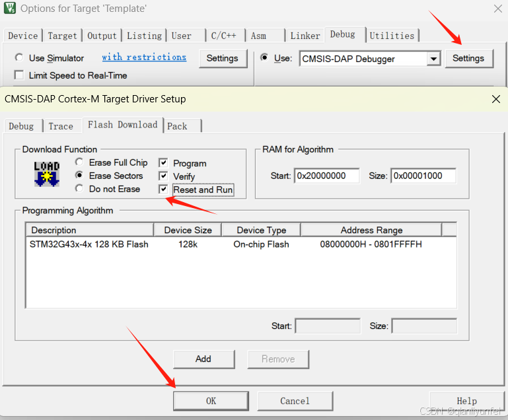
Task: Click the Description column header
Action: [90, 230]
